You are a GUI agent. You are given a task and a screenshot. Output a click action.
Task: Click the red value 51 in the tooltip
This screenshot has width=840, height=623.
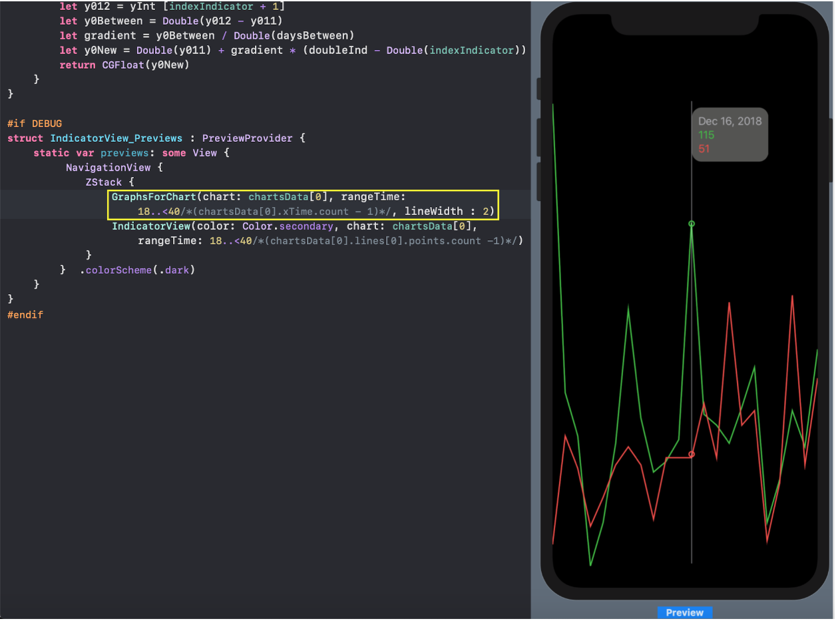704,148
